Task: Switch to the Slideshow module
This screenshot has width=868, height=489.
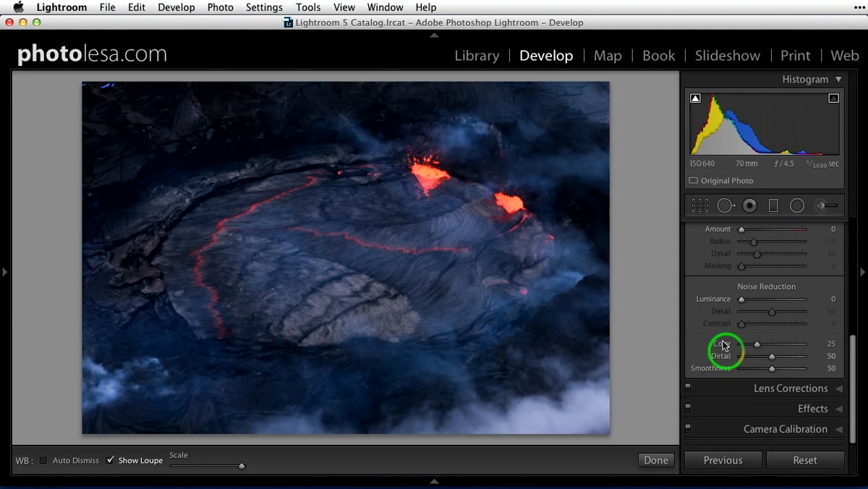Action: (x=728, y=56)
